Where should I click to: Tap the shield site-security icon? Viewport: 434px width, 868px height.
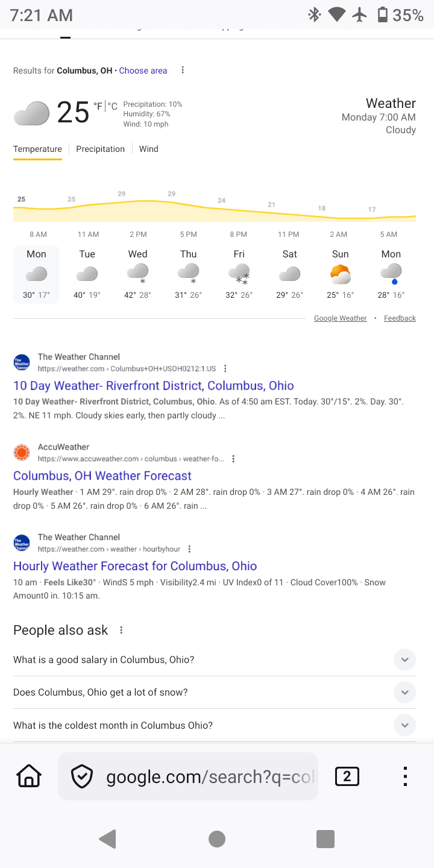[x=82, y=776]
